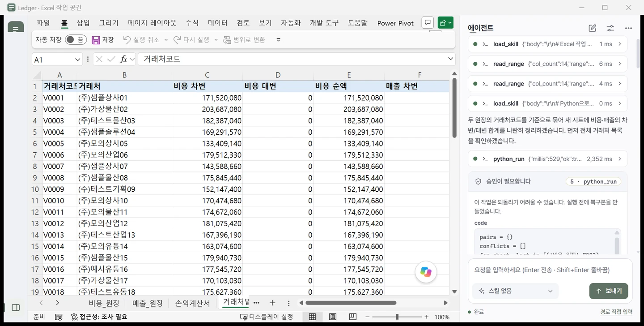The width and height of the screenshot is (644, 326).
Task: Click the zoom in plus icon
Action: click(426, 317)
